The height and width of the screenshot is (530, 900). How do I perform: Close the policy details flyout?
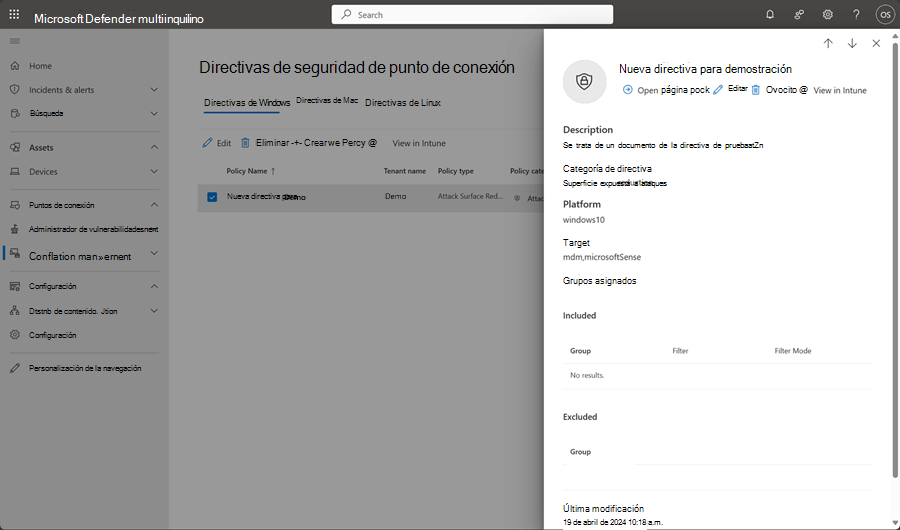pos(876,43)
